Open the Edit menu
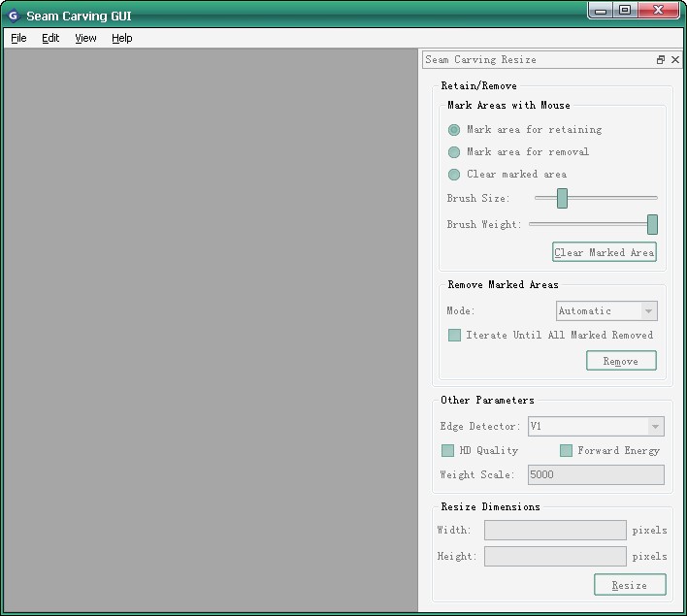This screenshot has height=616, width=687. [50, 38]
